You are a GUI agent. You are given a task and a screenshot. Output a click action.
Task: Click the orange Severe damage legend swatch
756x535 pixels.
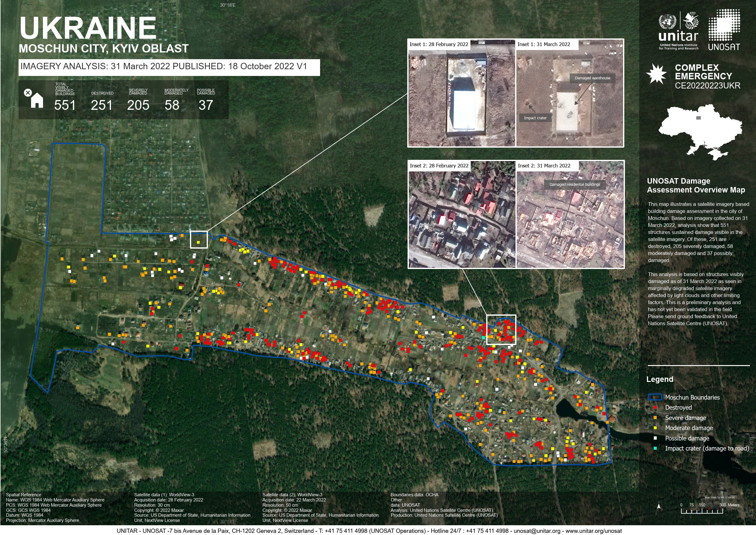click(655, 418)
